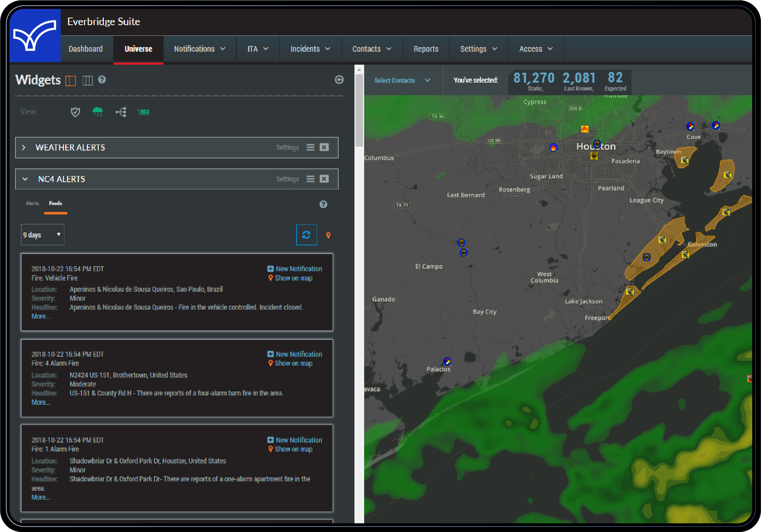Viewport: 761px width, 532px height.
Task: Expand the Weather Alerts widget
Action: click(23, 147)
